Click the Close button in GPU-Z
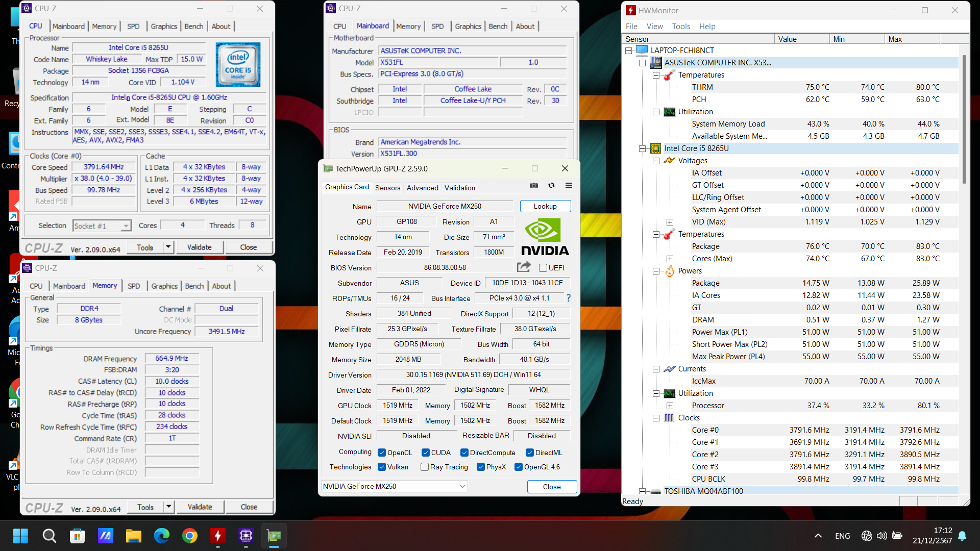This screenshot has height=551, width=980. (552, 487)
